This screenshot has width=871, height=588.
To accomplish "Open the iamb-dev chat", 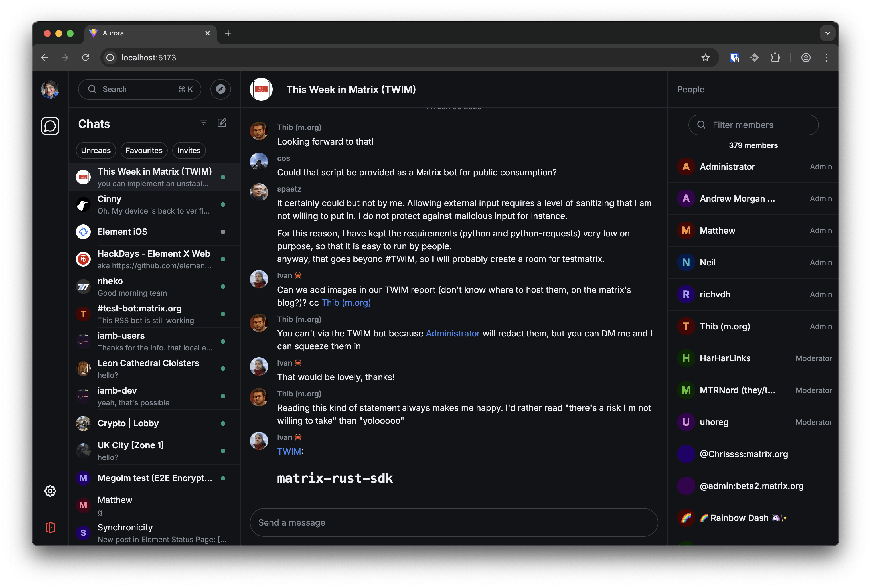I will click(154, 396).
